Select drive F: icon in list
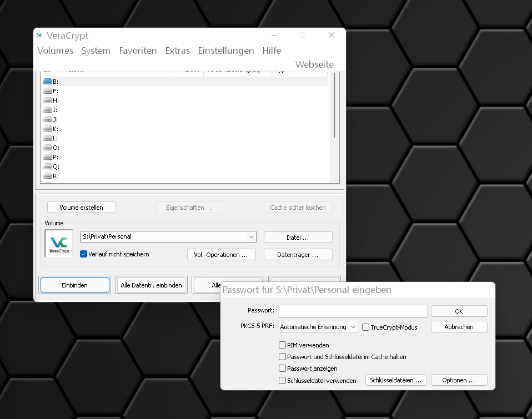The width and height of the screenshot is (532, 419). click(x=48, y=91)
